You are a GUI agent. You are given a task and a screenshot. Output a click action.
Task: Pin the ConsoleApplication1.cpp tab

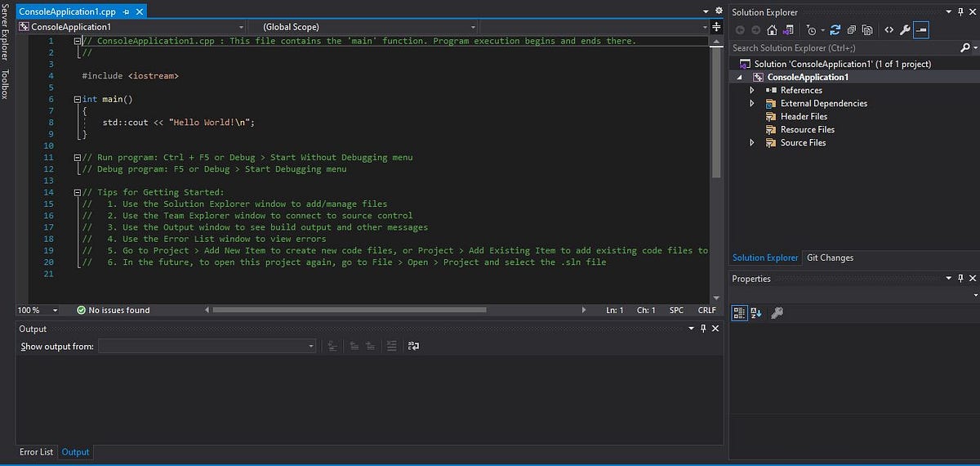(124, 12)
